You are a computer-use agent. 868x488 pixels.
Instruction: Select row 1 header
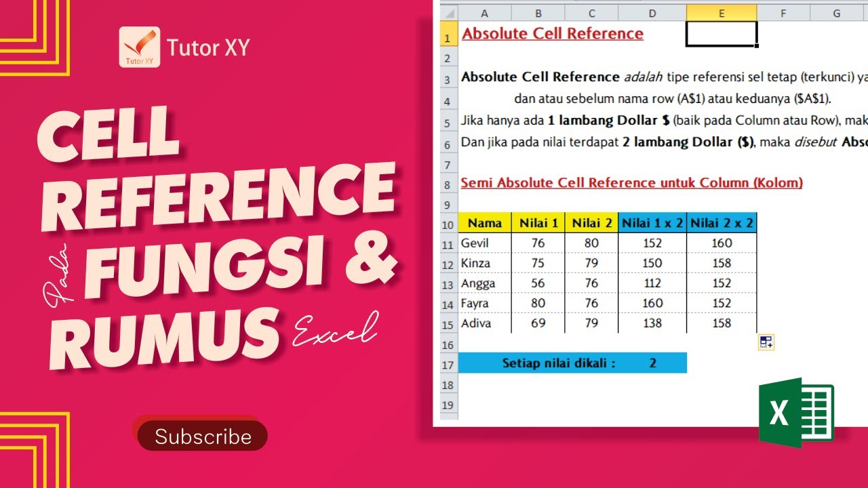pyautogui.click(x=448, y=34)
